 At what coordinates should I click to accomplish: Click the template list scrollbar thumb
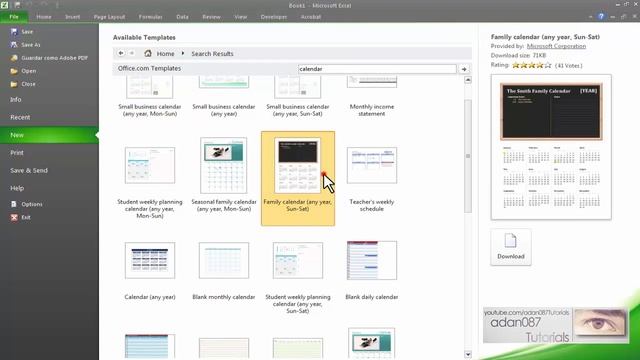click(x=468, y=156)
